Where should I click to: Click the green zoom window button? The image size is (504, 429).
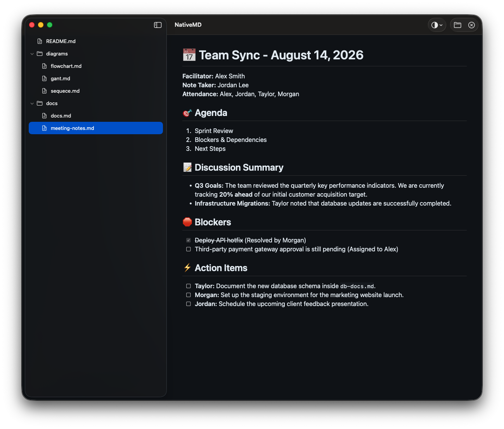[x=50, y=25]
